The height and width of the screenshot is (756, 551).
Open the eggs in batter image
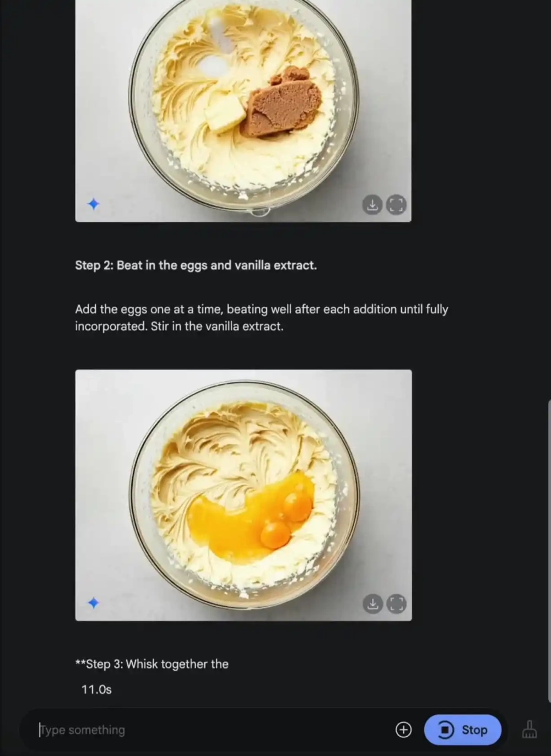coord(243,495)
